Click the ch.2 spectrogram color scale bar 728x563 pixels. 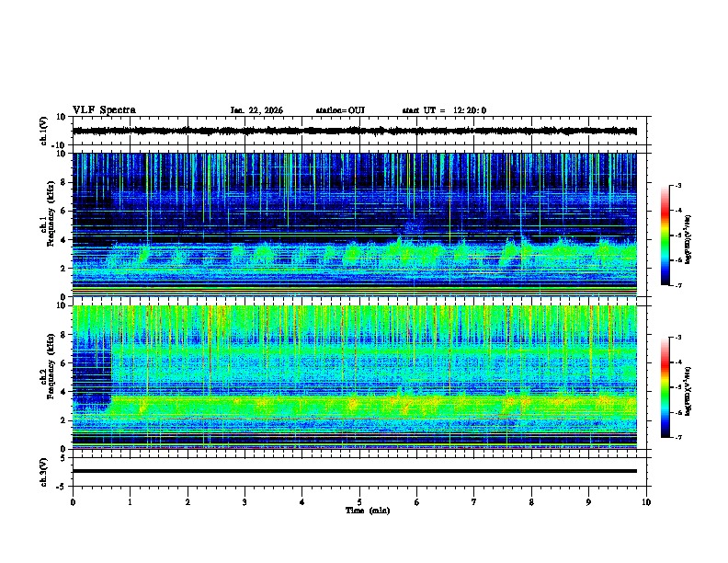coord(665,387)
